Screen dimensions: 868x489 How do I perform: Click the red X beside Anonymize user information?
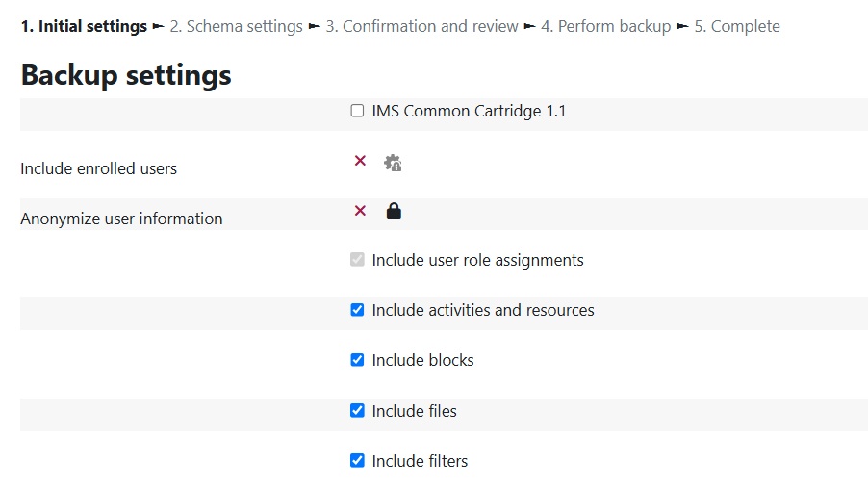[360, 211]
